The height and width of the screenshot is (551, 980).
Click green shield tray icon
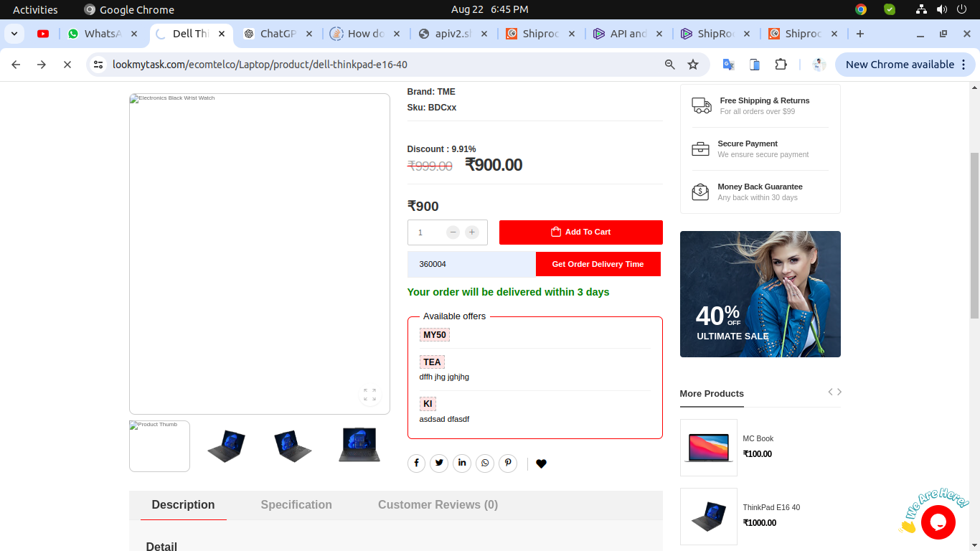click(x=890, y=9)
